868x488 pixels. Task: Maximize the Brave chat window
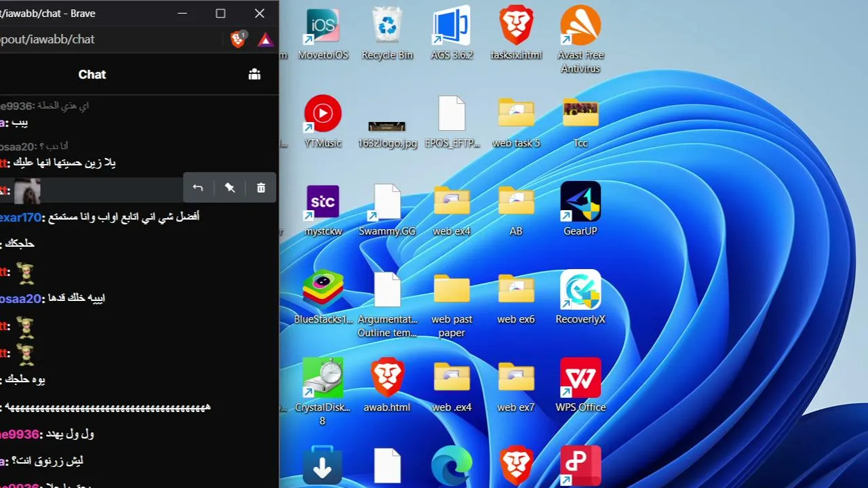220,14
